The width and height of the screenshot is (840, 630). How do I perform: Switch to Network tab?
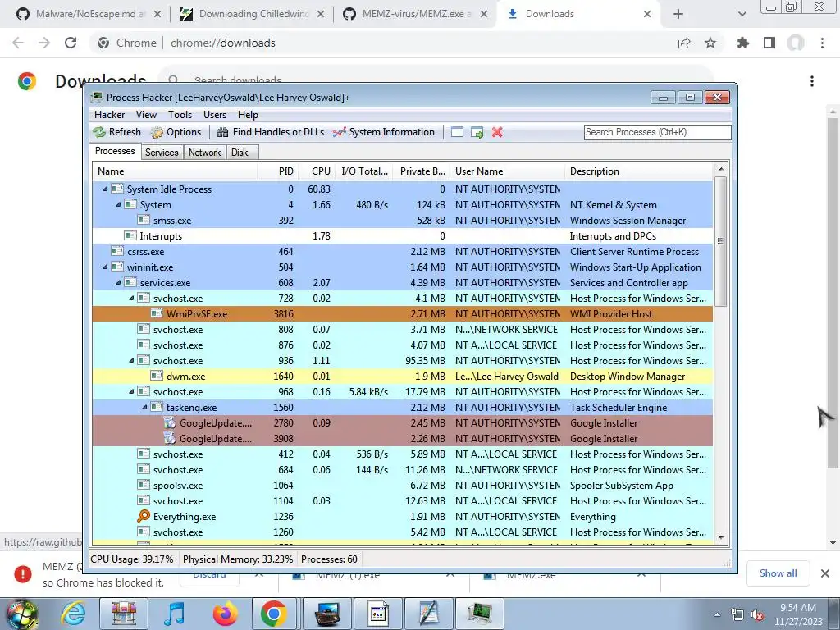(x=204, y=153)
